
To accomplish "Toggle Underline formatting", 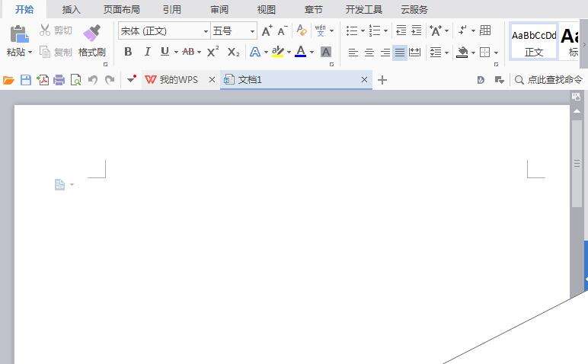I will tap(165, 51).
